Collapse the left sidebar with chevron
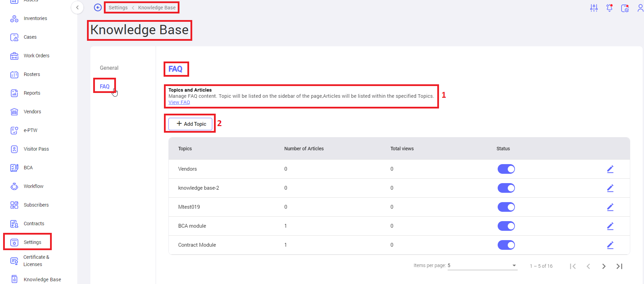Viewport: 644px width, 284px height. point(77,7)
